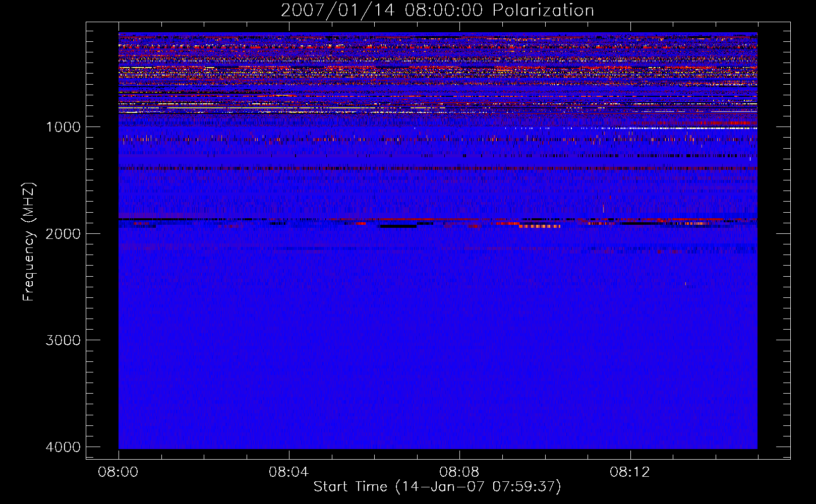Click the 08:00 time tick label
Image resolution: width=816 pixels, height=504 pixels.
[119, 472]
